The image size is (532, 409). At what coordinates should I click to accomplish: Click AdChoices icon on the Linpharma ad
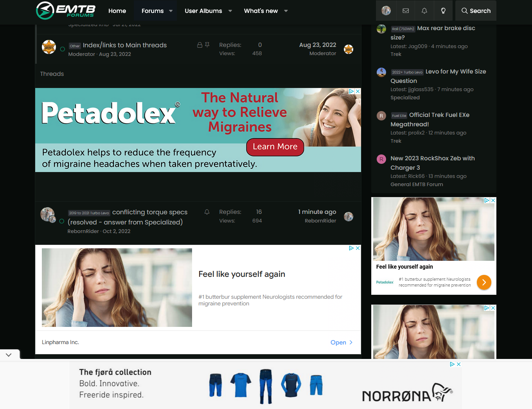click(351, 248)
